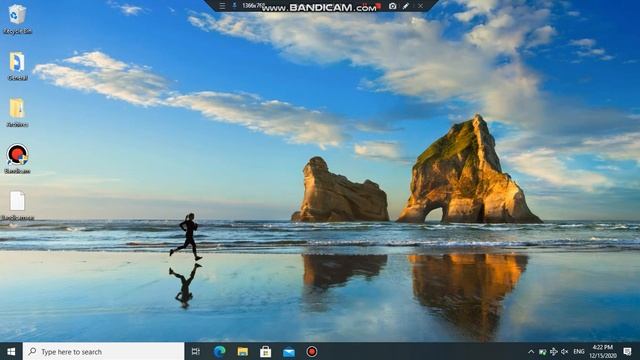Click the green tray icon beside the arrow
This screenshot has height=360, width=640.
coord(542,351)
